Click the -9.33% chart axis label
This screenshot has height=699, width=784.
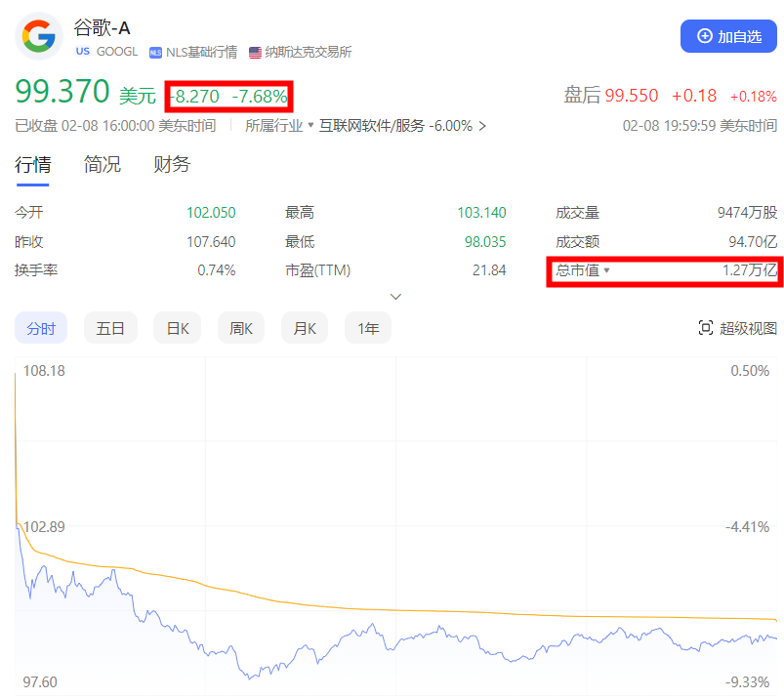tap(747, 682)
